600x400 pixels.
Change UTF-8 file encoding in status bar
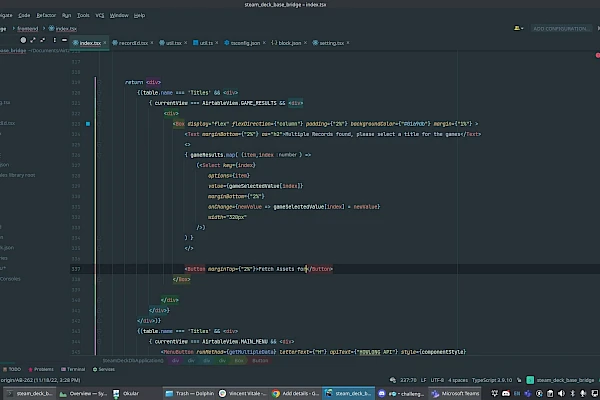435,379
